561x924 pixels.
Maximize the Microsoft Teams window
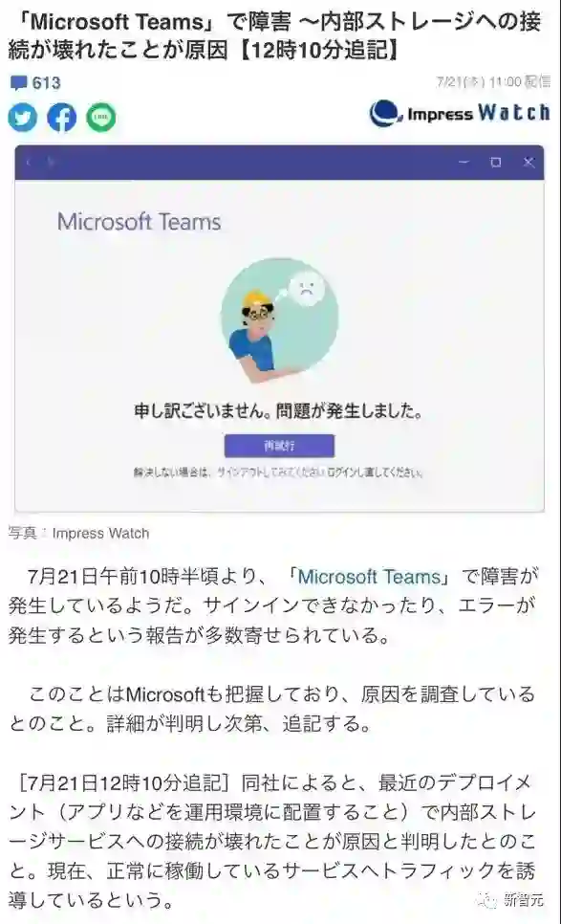coord(496,162)
